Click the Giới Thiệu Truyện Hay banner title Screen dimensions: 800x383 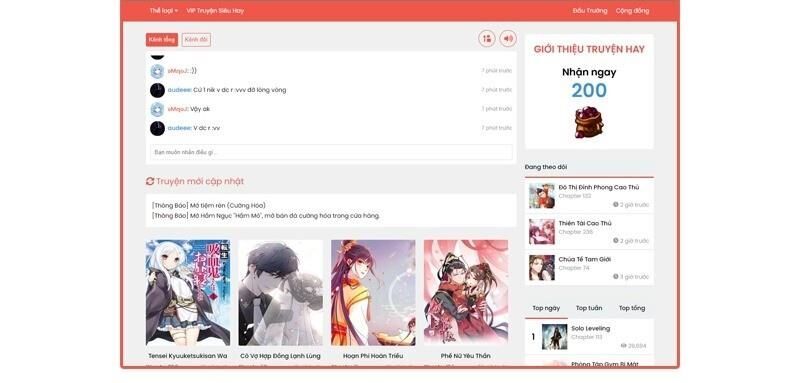[x=589, y=49]
